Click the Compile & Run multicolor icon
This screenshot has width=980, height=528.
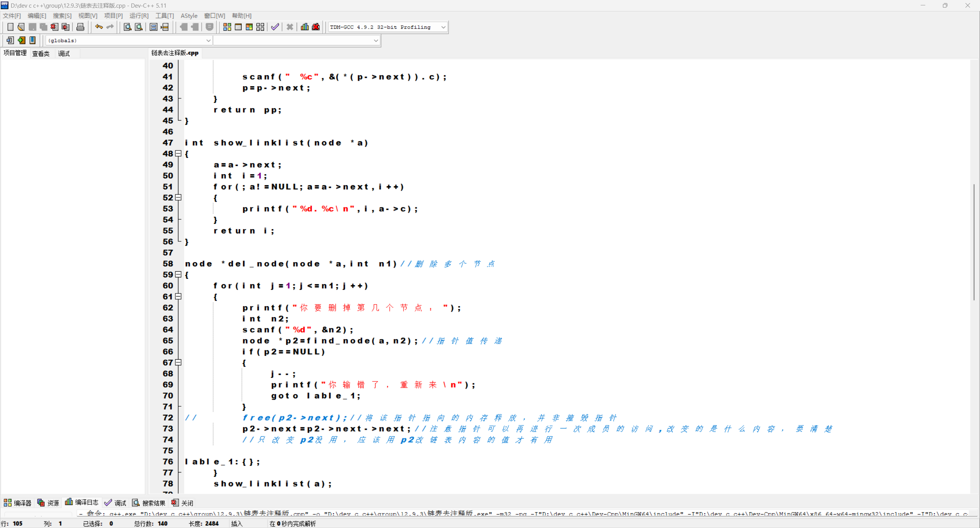tap(249, 27)
